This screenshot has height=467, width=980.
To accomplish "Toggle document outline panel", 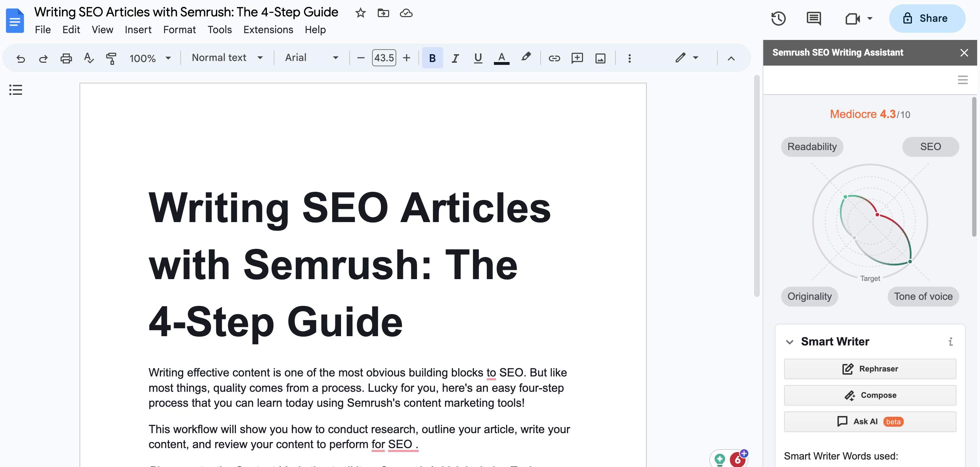I will tap(15, 89).
